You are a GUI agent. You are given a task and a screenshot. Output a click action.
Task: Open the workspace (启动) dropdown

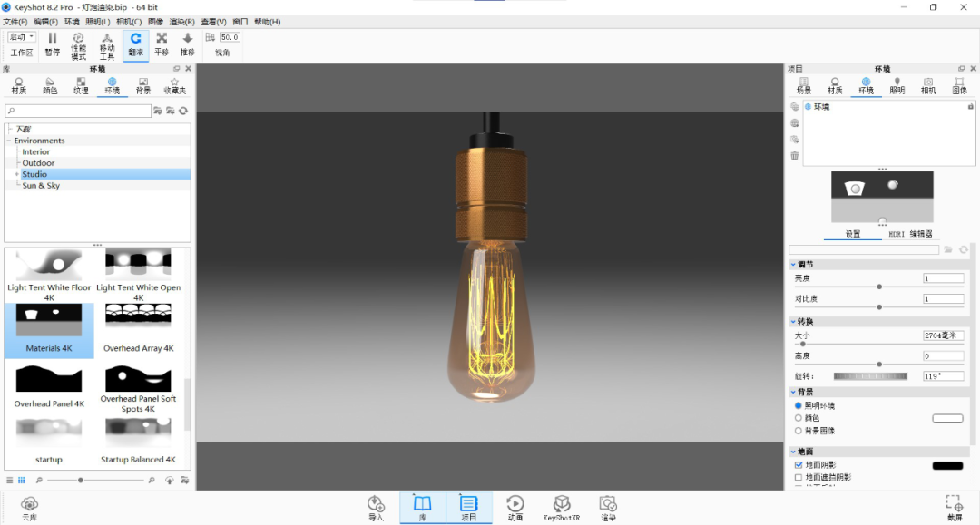point(21,37)
